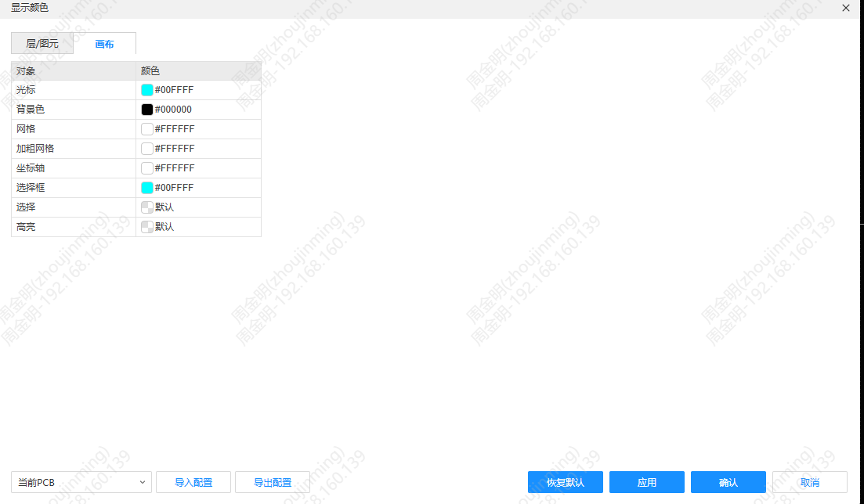This screenshot has height=504, width=864.
Task: Click the 坐标轴 hex value #FFFFFF
Action: pyautogui.click(x=175, y=168)
